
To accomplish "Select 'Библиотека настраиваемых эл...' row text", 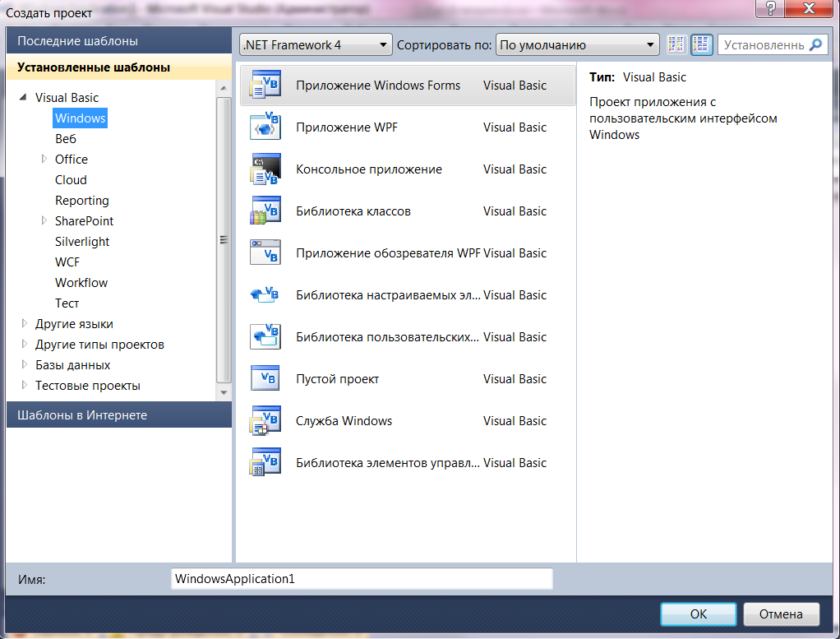I will point(389,295).
